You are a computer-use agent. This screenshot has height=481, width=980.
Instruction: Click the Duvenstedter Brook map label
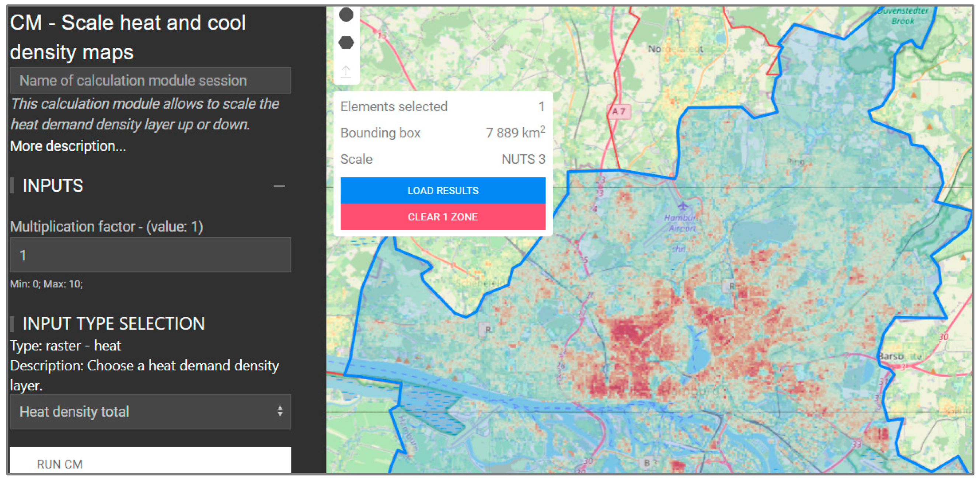(903, 16)
